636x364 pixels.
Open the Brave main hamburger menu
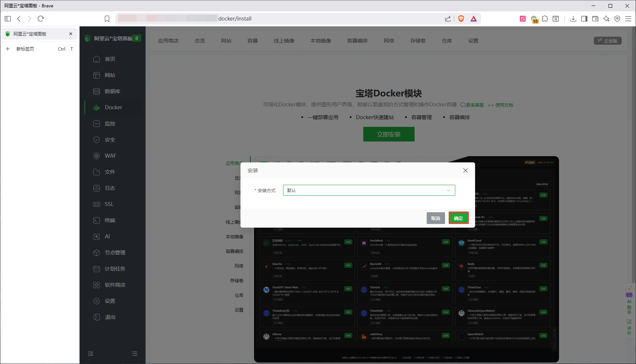pos(628,19)
